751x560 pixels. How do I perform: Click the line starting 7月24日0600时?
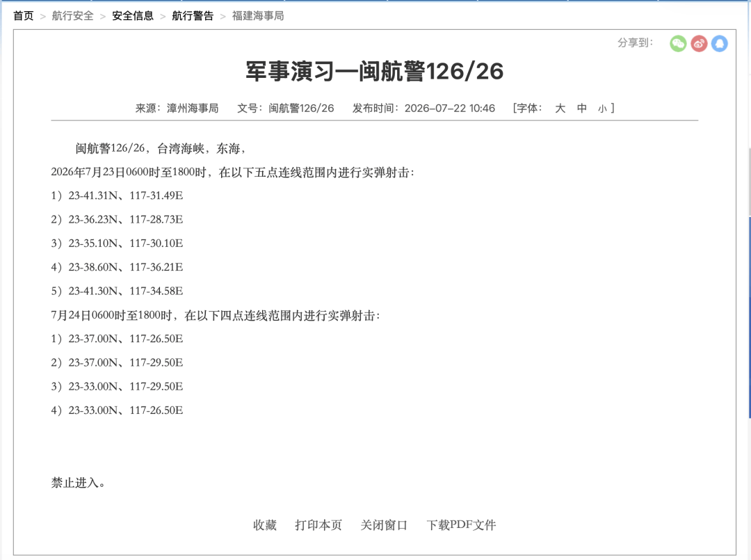click(216, 315)
